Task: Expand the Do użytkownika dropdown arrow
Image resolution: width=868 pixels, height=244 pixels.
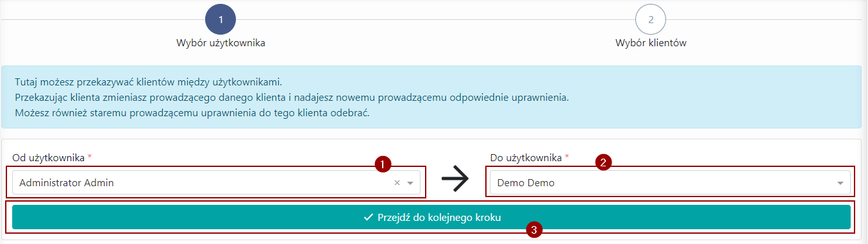Action: coord(840,183)
